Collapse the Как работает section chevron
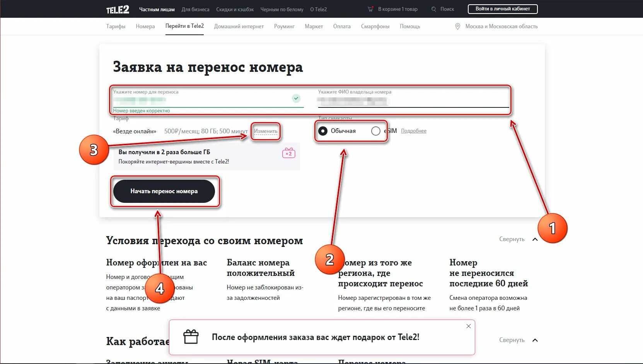 535,340
